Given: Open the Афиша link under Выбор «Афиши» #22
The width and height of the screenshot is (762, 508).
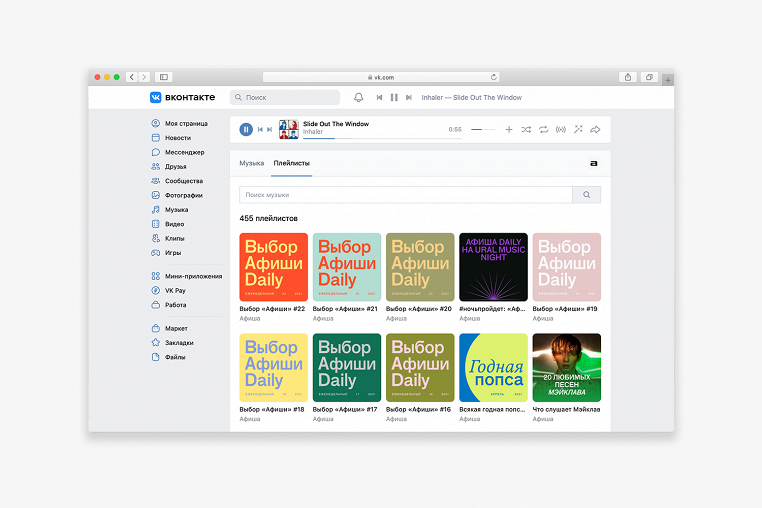Looking at the screenshot, I should (x=249, y=318).
